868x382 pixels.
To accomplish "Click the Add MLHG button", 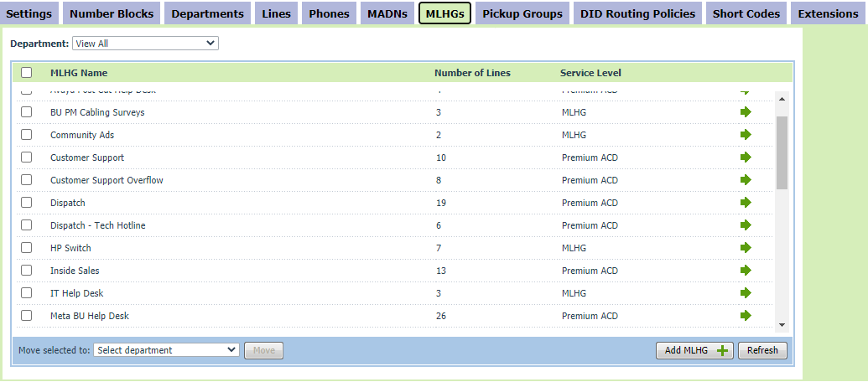I will (x=694, y=350).
